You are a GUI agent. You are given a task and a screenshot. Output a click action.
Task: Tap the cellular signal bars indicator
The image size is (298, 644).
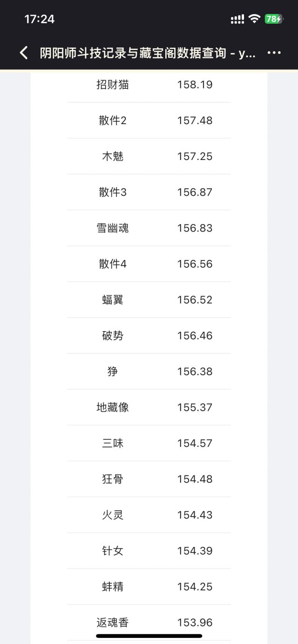[237, 19]
